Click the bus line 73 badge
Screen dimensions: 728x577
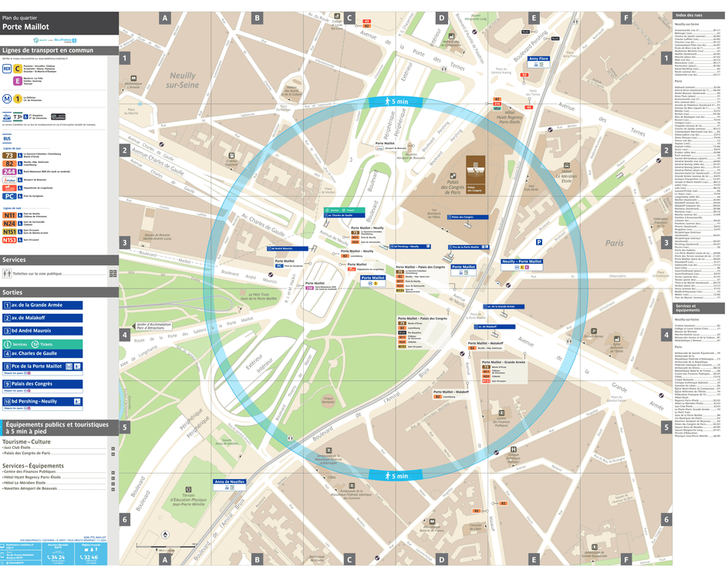click(x=8, y=156)
